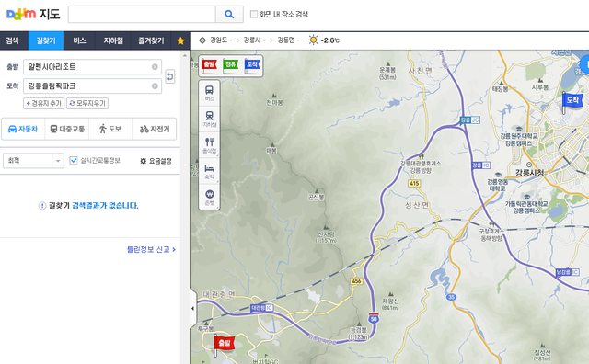This screenshot has width=589, height=364.
Task: Show lodging places on map
Action: (x=209, y=171)
